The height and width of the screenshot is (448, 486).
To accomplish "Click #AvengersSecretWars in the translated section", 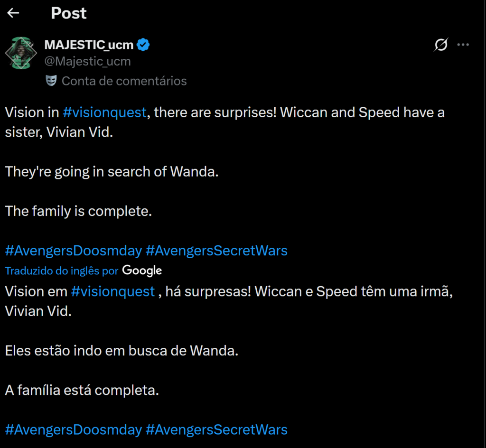I will click(217, 429).
